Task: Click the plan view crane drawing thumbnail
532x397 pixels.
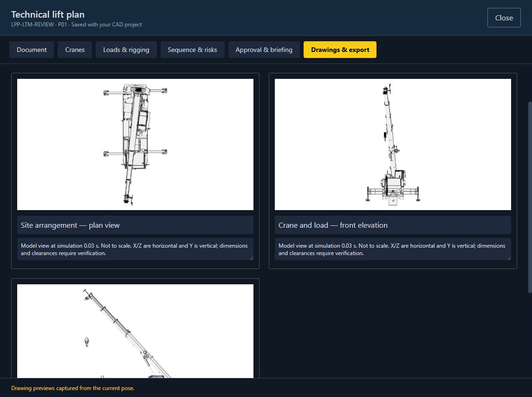Action: click(136, 144)
